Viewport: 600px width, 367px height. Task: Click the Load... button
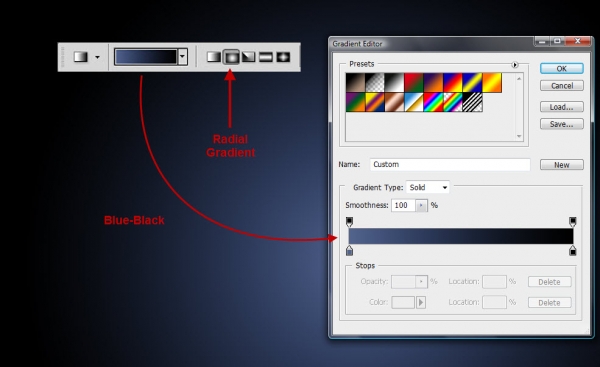point(561,107)
